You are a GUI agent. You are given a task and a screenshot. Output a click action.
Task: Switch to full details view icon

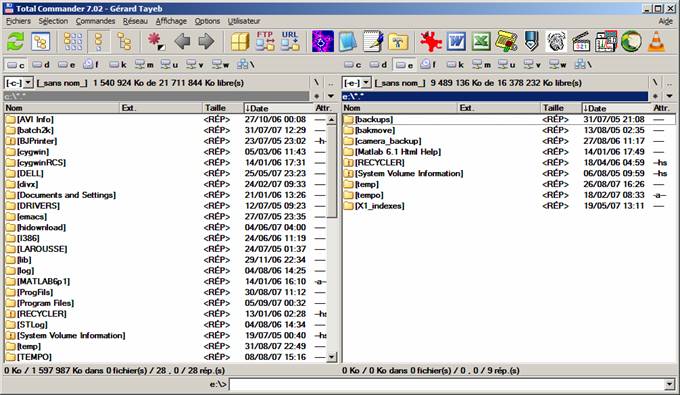(x=98, y=42)
